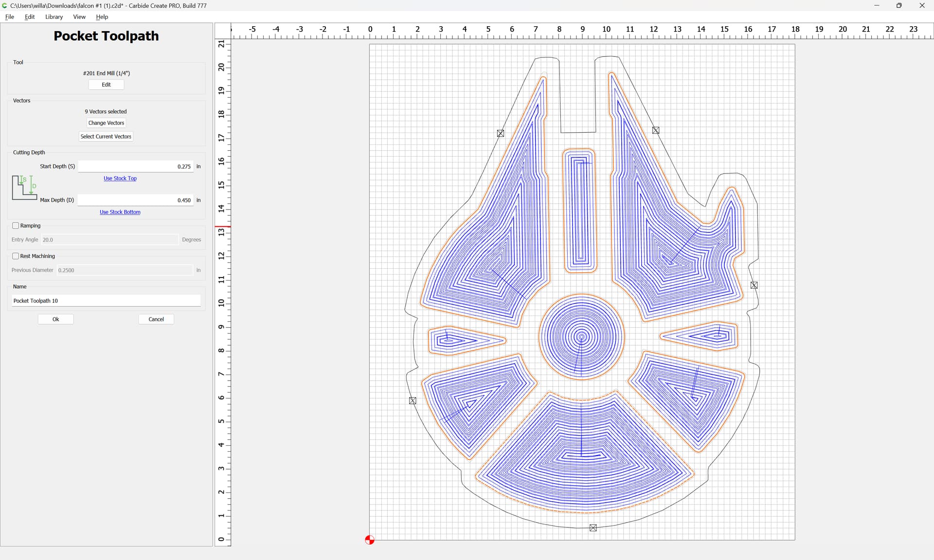The width and height of the screenshot is (934, 560).
Task: Click the Carbide Create app icon in title bar
Action: [x=5, y=5]
